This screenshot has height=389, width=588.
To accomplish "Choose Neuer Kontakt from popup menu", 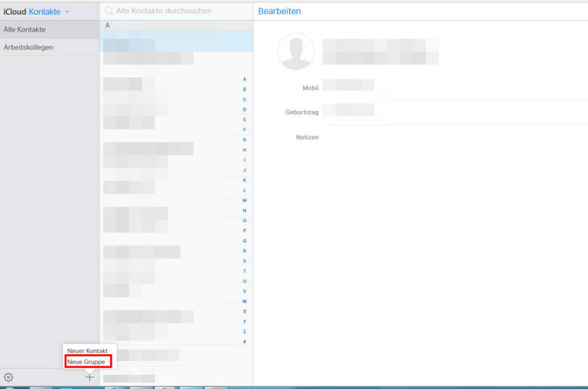I will [87, 351].
